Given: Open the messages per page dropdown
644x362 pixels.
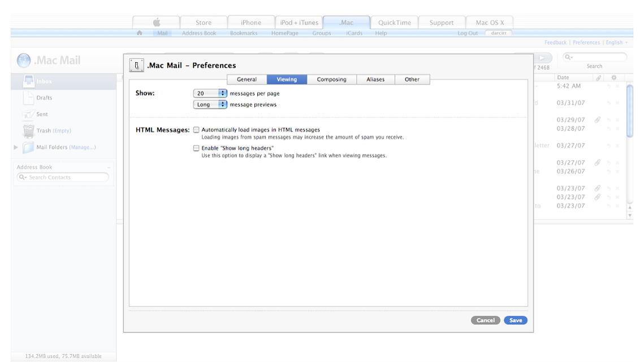Looking at the screenshot, I should click(x=210, y=93).
